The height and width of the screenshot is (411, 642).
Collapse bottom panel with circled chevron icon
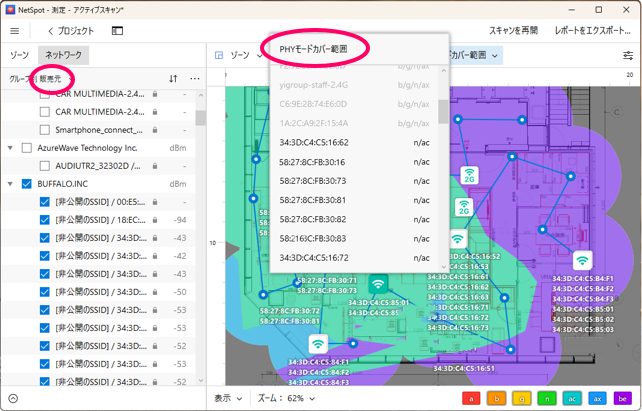(14, 398)
